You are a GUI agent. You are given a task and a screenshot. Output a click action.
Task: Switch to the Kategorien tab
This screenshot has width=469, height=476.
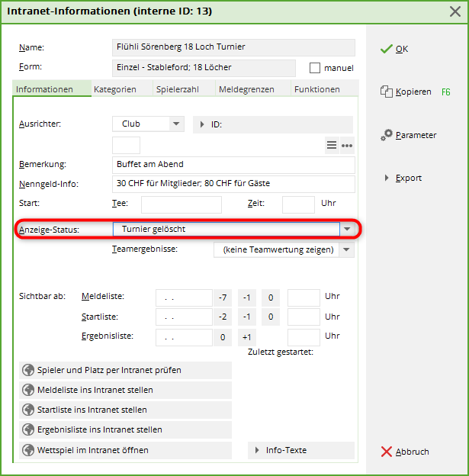[122, 88]
